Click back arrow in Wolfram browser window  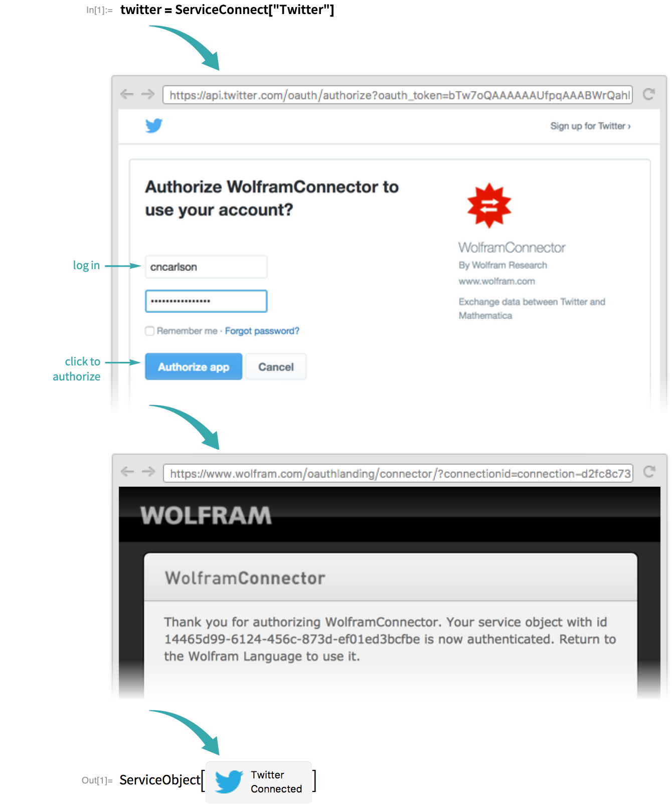click(x=127, y=472)
